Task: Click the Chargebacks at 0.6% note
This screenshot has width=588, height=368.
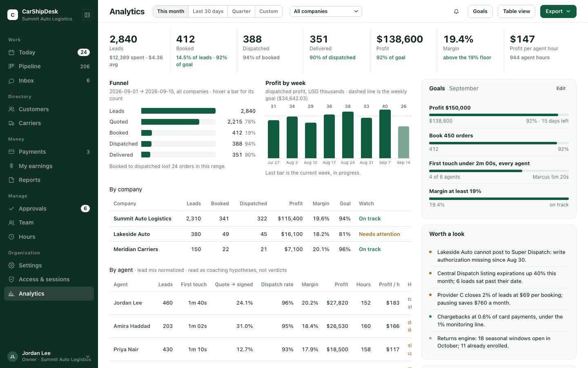Action: pos(499,321)
